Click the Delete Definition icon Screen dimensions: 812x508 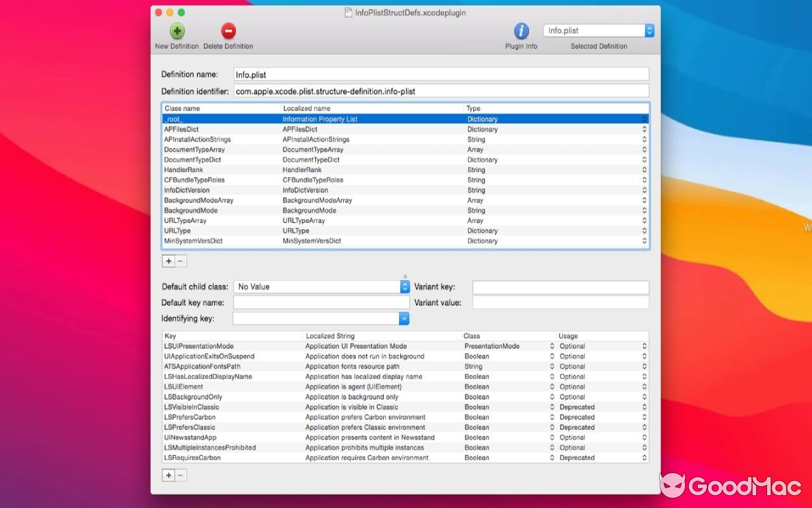pos(229,30)
